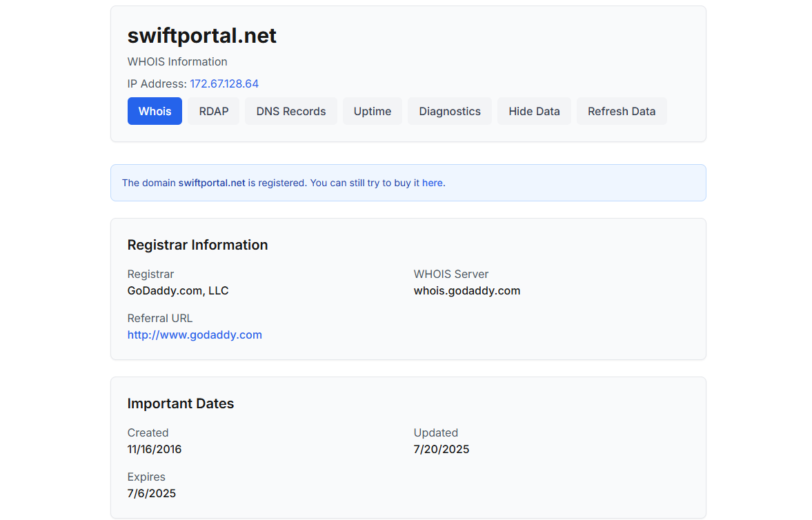Click the Important Dates heading
812x520 pixels.
pos(181,403)
